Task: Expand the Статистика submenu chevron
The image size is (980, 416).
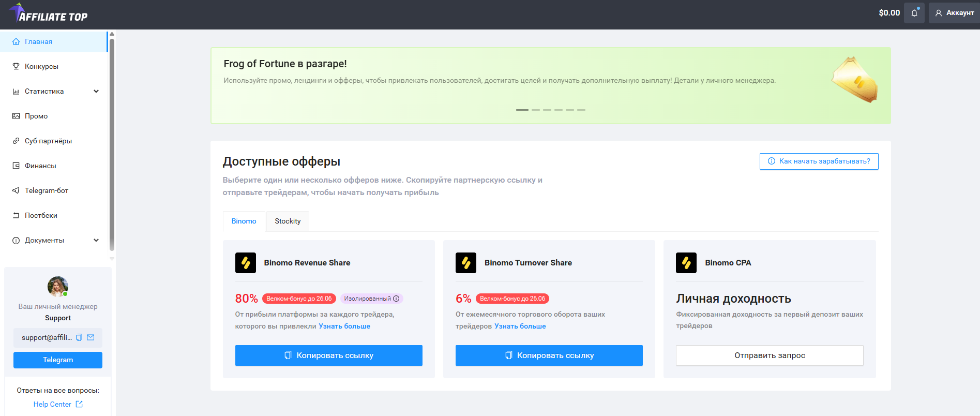Action: [96, 91]
